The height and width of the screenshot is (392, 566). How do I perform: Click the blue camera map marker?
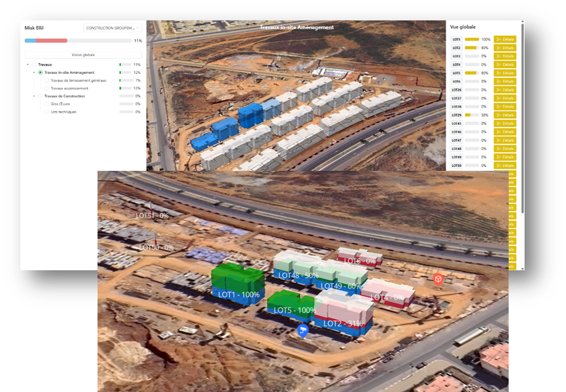coord(303,330)
